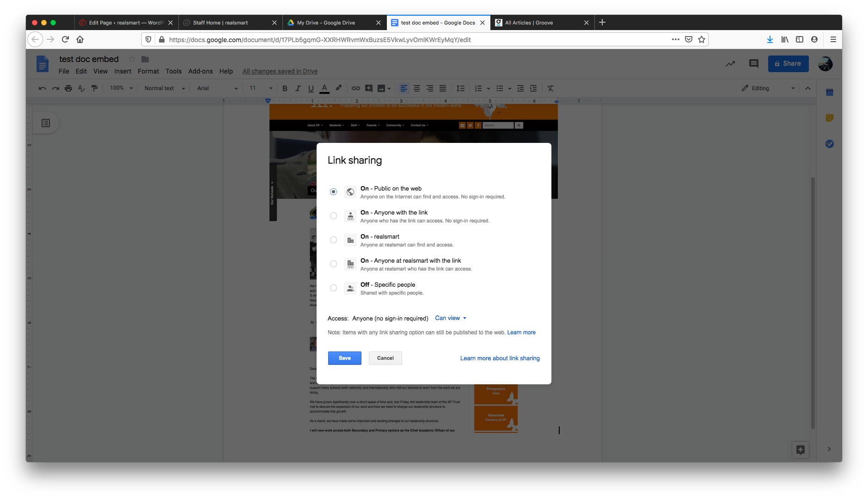
Task: Switch to the My Drive browser tab
Action: point(334,23)
